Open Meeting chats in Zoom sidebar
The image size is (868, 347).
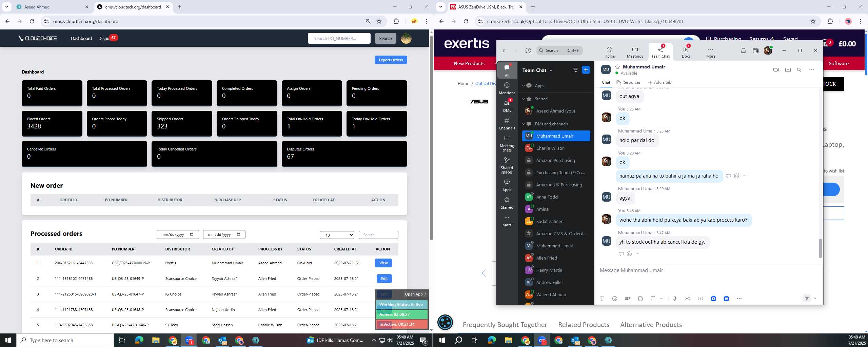pos(507,143)
